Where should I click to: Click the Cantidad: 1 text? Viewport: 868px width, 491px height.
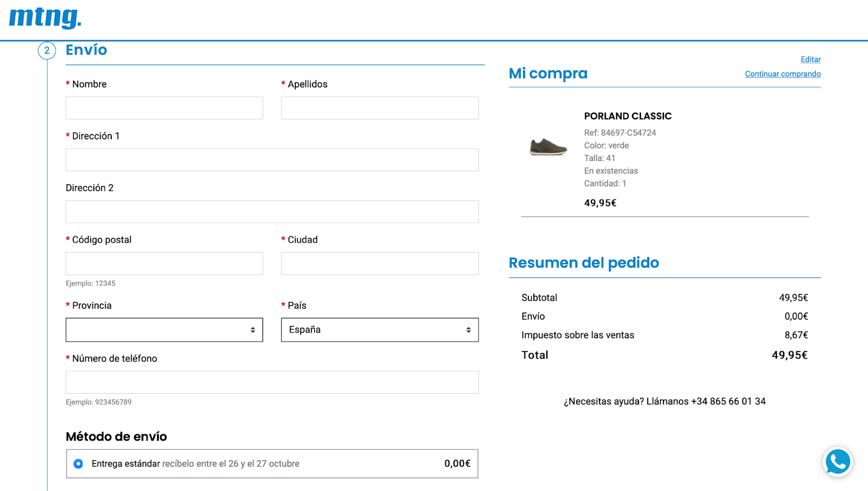(x=605, y=183)
